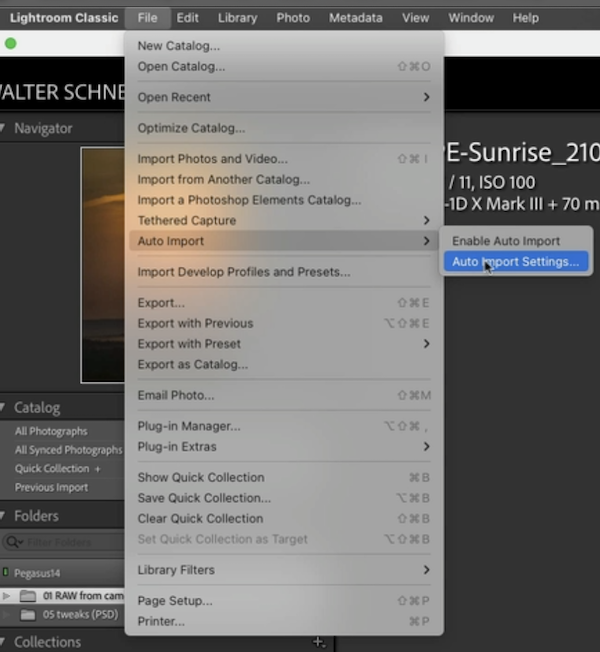
Task: Select Import Photos and Video menu entry
Action: 212,159
